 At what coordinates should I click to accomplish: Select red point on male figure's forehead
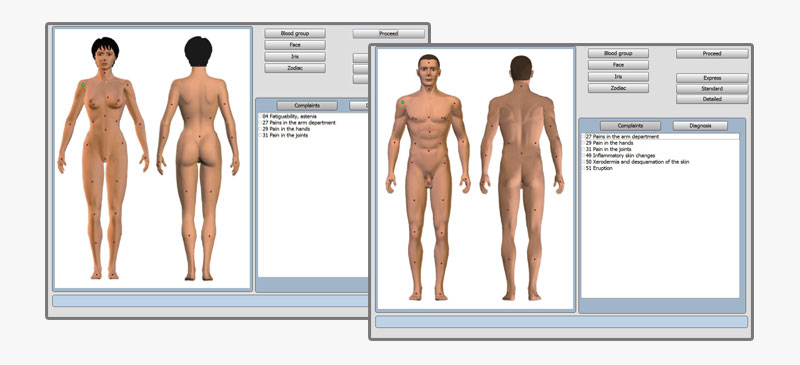click(x=429, y=64)
